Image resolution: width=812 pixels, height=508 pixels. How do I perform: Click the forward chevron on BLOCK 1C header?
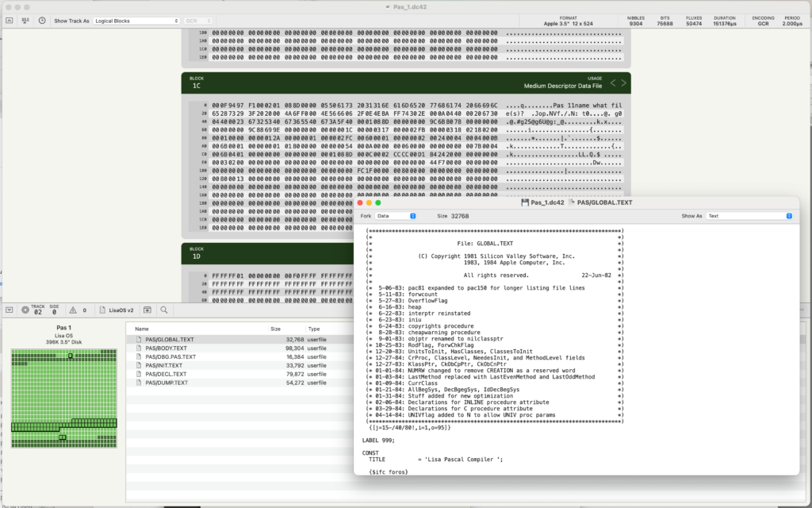pos(622,82)
